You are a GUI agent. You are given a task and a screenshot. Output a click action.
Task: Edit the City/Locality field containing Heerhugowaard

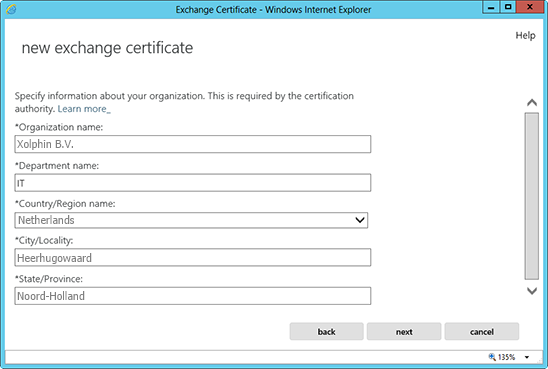(x=193, y=258)
